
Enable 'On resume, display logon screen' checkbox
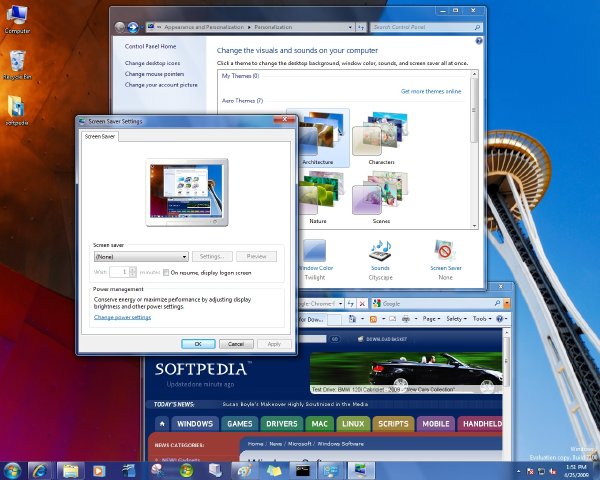tap(166, 273)
